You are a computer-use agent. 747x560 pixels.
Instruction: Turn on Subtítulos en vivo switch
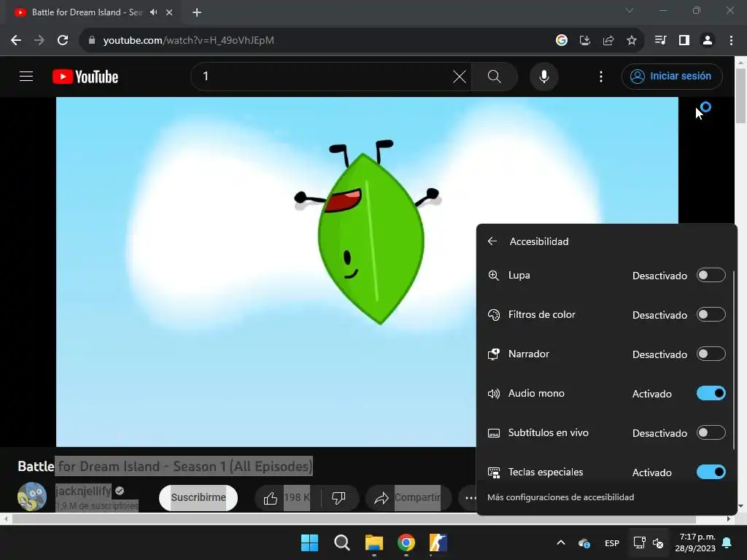tap(711, 433)
